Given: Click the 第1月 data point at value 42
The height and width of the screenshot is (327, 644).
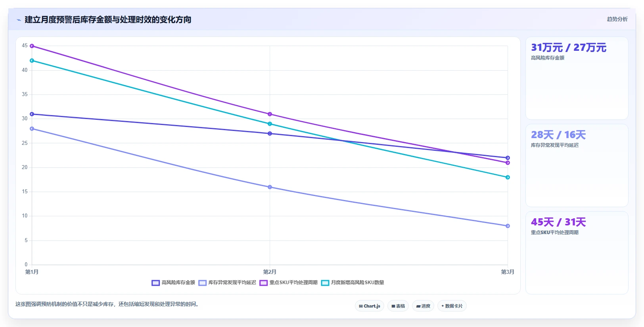Looking at the screenshot, I should [x=32, y=61].
